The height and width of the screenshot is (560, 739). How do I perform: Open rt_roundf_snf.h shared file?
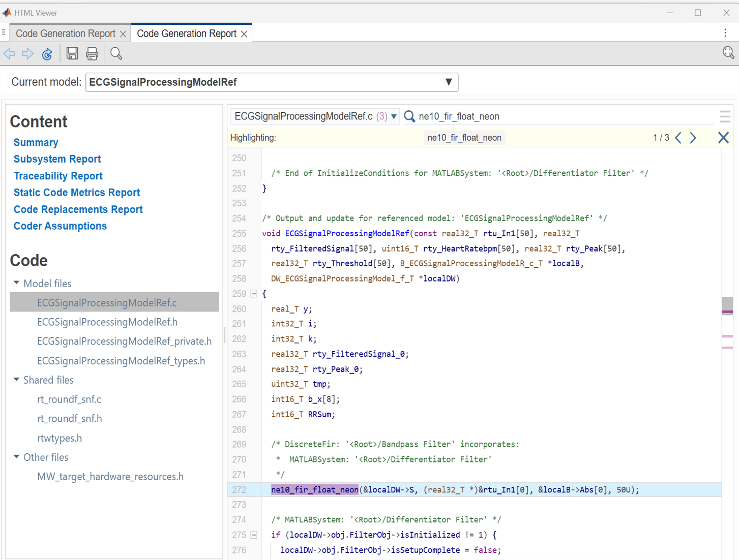click(x=69, y=419)
